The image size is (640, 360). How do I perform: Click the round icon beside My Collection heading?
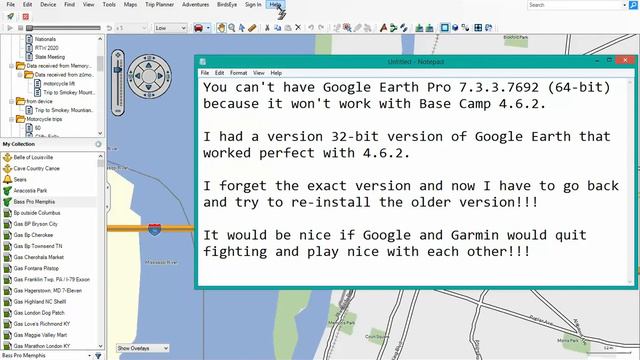point(98,144)
